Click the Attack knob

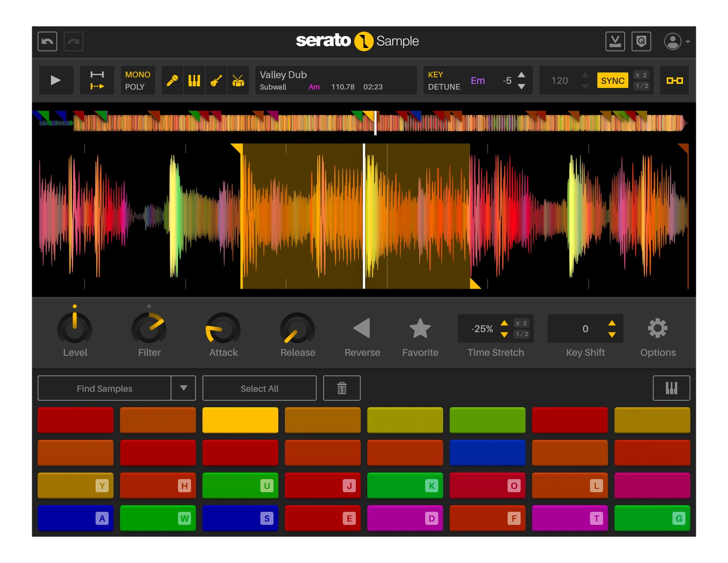click(223, 328)
